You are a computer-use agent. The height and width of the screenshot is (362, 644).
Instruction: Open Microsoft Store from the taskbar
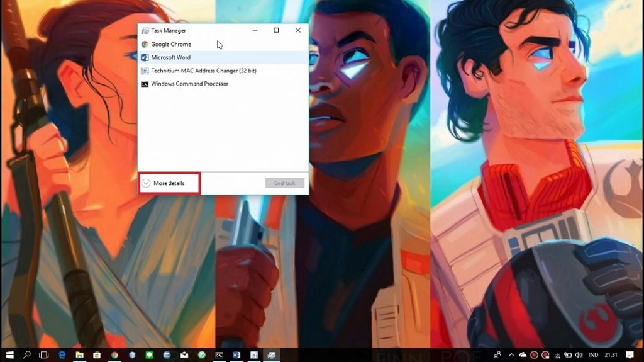(x=97, y=355)
